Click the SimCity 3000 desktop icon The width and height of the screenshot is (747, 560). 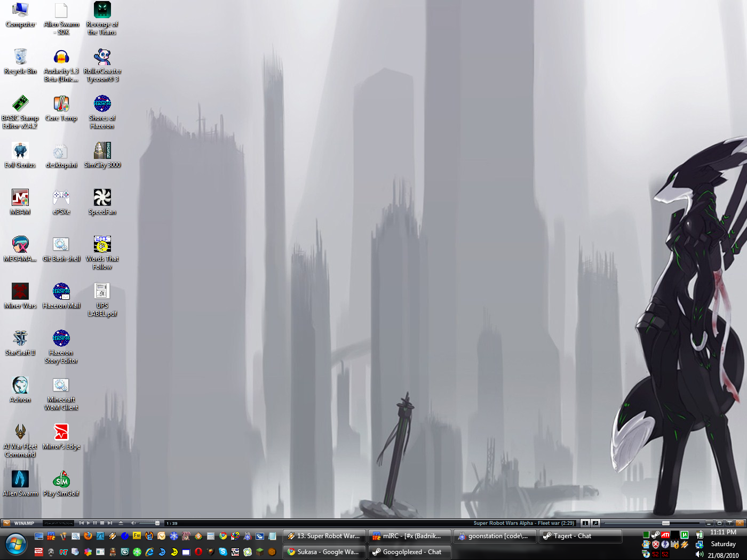[x=102, y=156]
